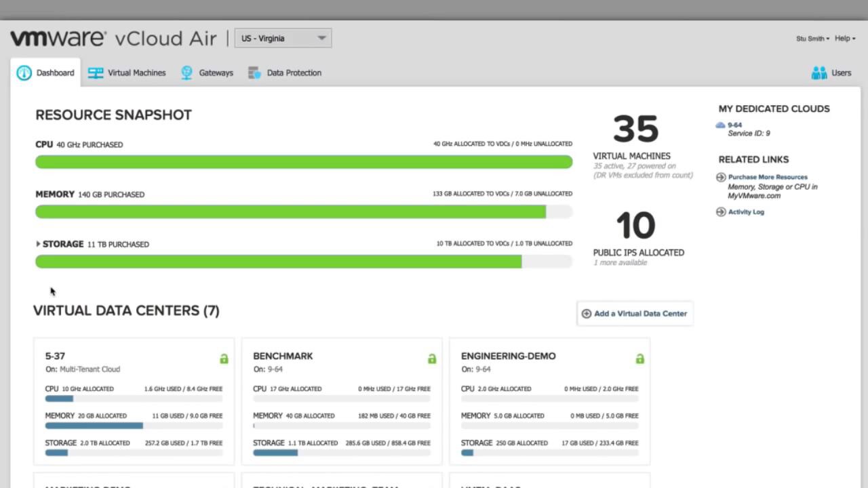
Task: Click the 10 public IPs count
Action: click(635, 226)
